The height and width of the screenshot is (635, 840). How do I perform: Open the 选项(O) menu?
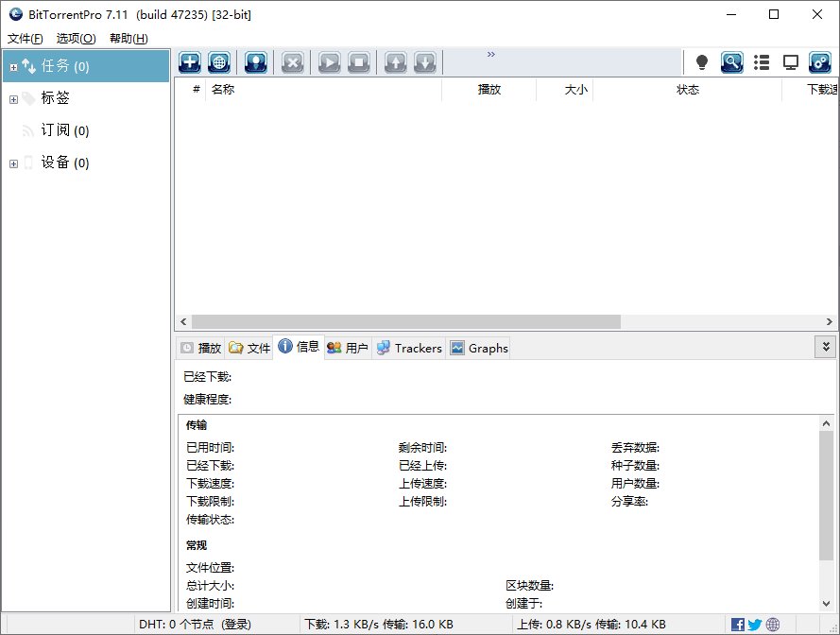coord(76,39)
